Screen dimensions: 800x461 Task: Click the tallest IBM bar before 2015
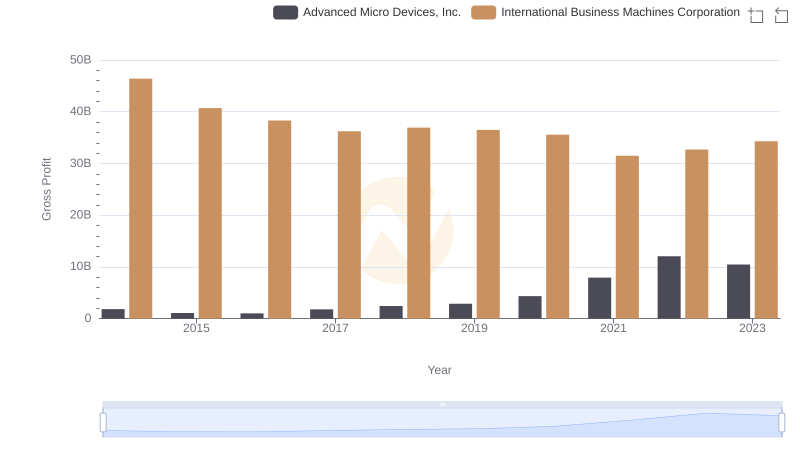[x=141, y=198]
